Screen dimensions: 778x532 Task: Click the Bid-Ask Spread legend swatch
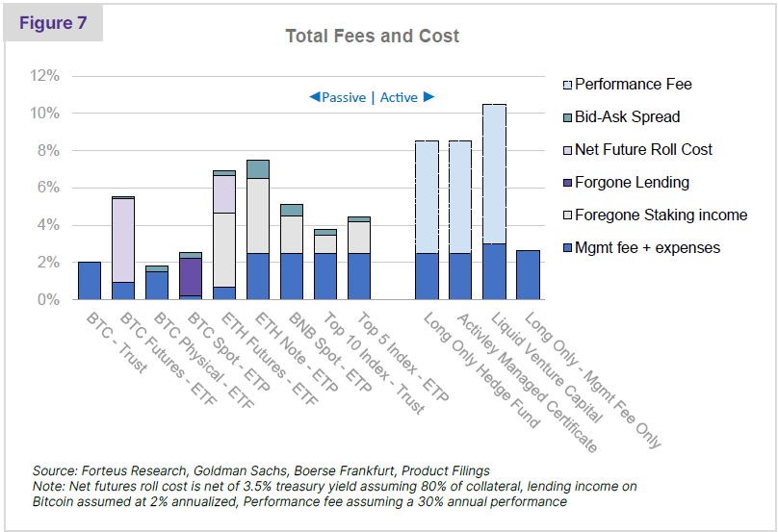(568, 118)
